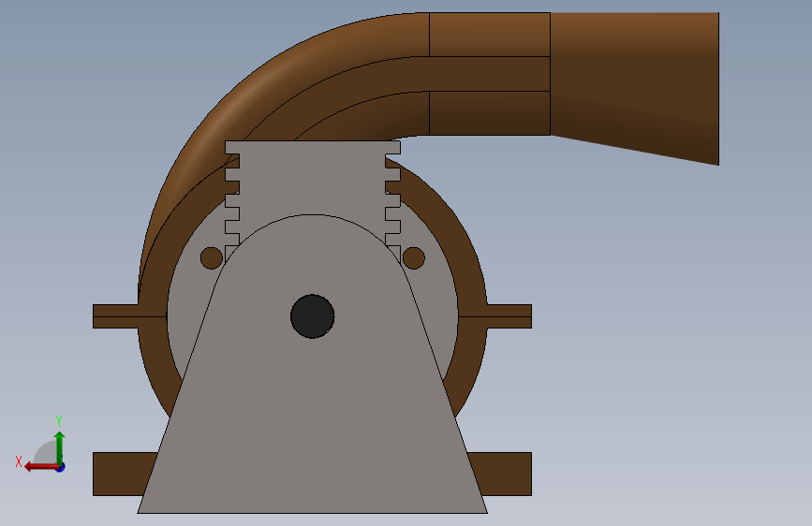Select the small brown hole left of bracket
Viewport: 812px width, 526px height.
pos(212,257)
